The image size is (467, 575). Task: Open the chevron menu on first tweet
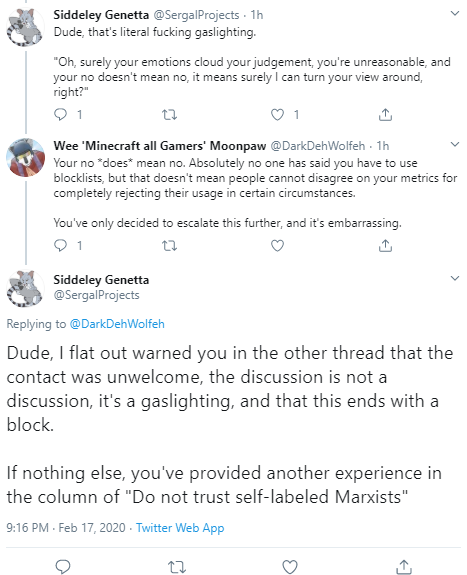coord(455,14)
